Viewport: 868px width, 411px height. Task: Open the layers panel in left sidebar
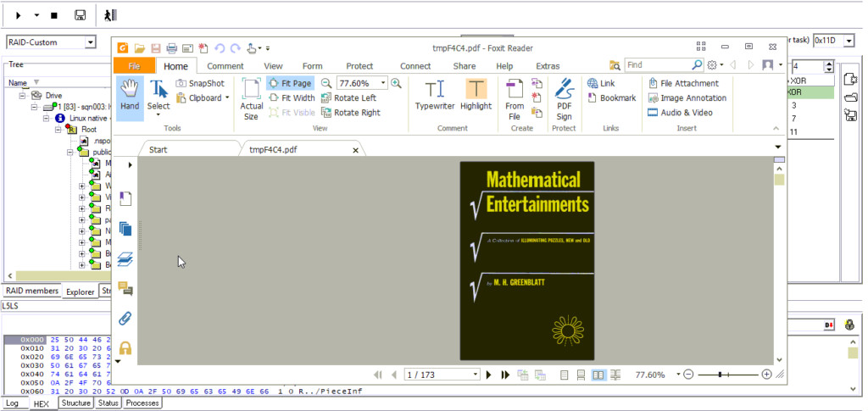(125, 258)
